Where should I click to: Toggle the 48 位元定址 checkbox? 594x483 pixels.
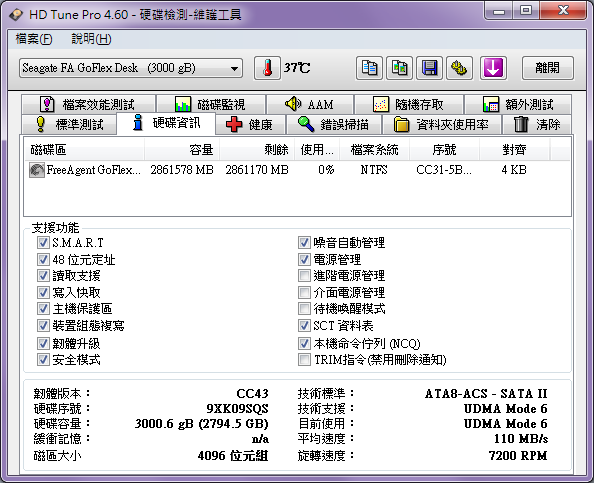pos(43,259)
